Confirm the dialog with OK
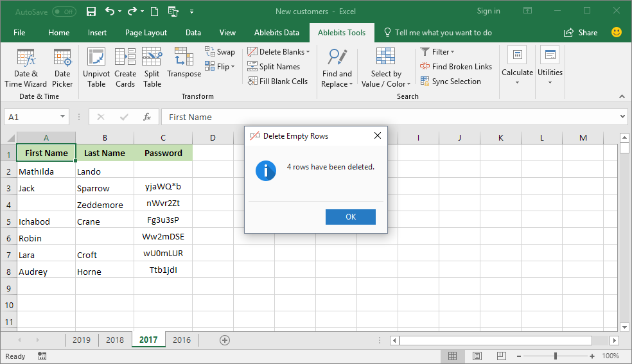Image resolution: width=632 pixels, height=364 pixels. 351,216
